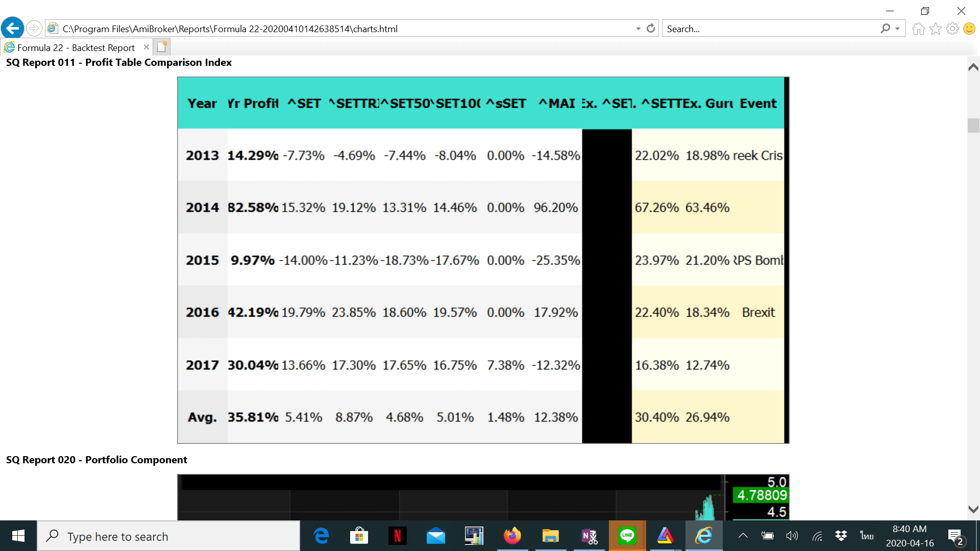Open a new blank tab
980x551 pixels.
(162, 47)
